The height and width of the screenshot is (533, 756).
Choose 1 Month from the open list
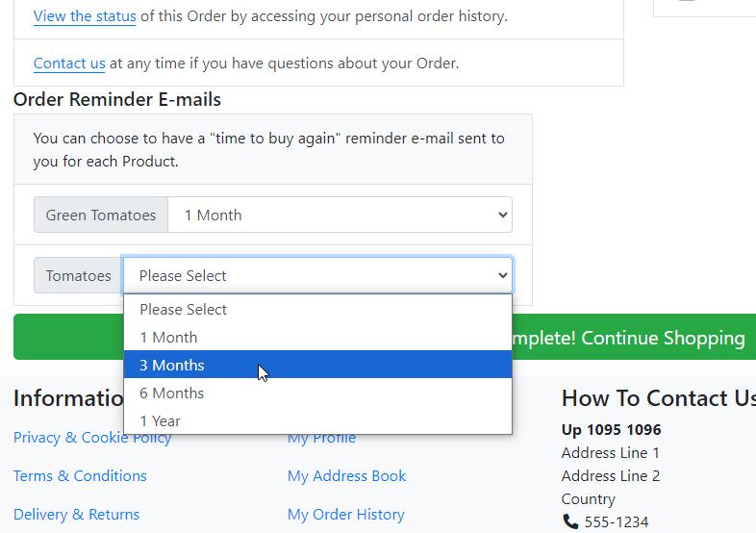(x=317, y=337)
